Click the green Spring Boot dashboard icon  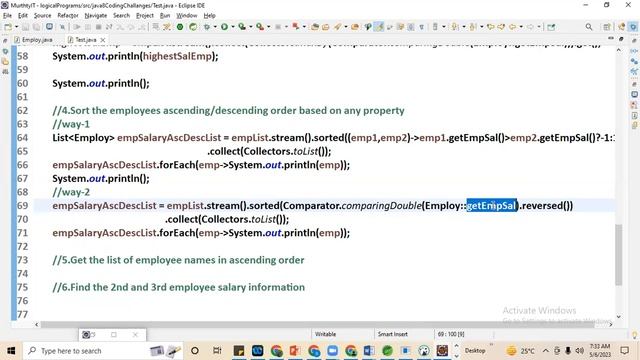point(180,27)
